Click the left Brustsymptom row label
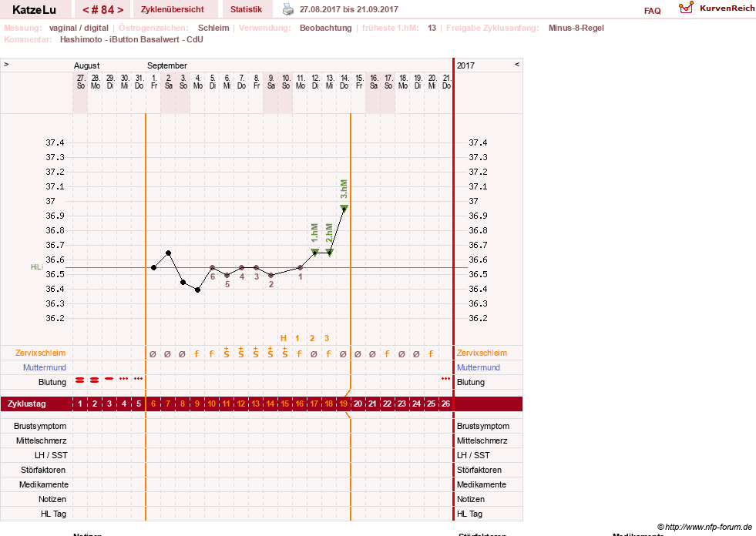 pyautogui.click(x=40, y=426)
